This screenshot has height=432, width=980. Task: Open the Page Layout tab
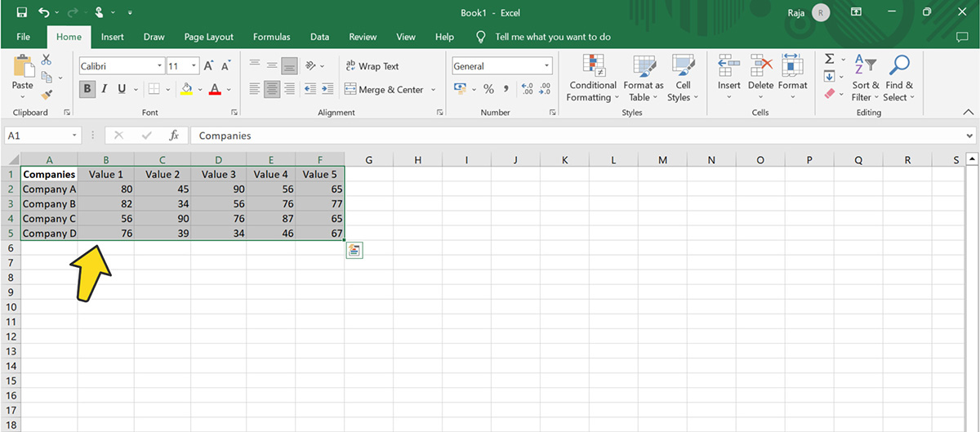coord(208,37)
